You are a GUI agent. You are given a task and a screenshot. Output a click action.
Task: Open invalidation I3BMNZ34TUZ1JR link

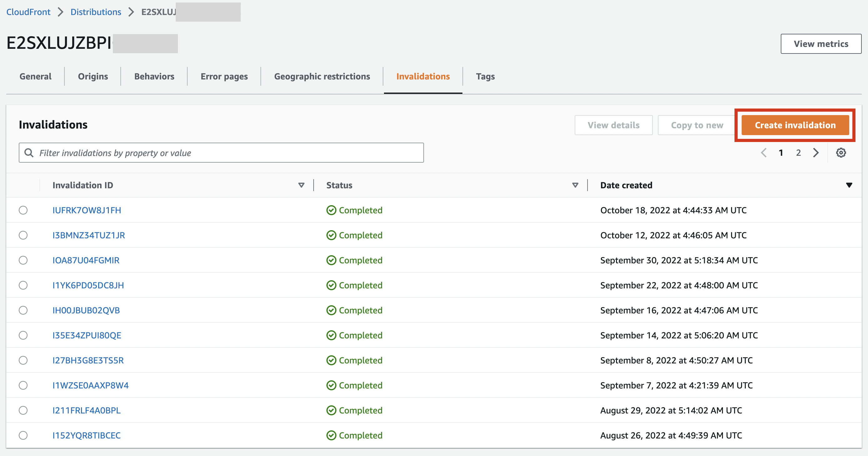(x=88, y=235)
